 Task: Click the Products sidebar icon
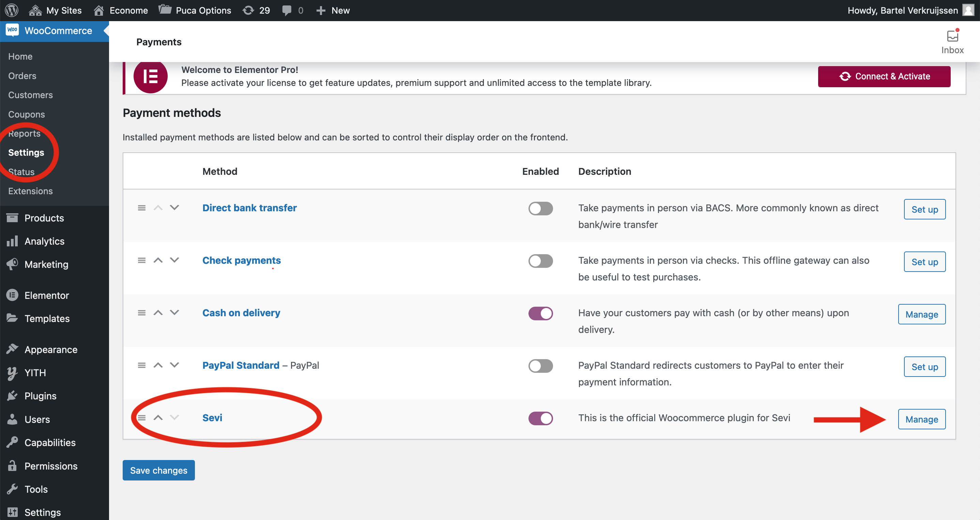(12, 218)
